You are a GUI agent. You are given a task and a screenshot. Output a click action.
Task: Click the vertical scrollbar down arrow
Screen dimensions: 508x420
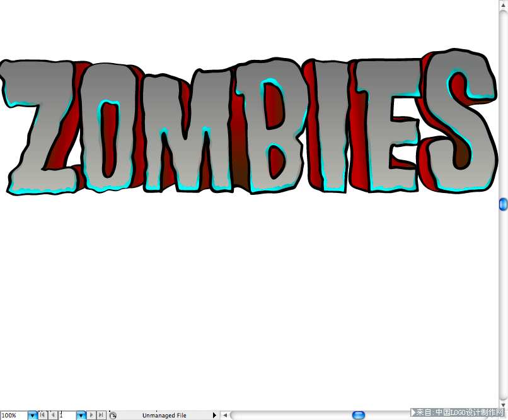coord(503,405)
